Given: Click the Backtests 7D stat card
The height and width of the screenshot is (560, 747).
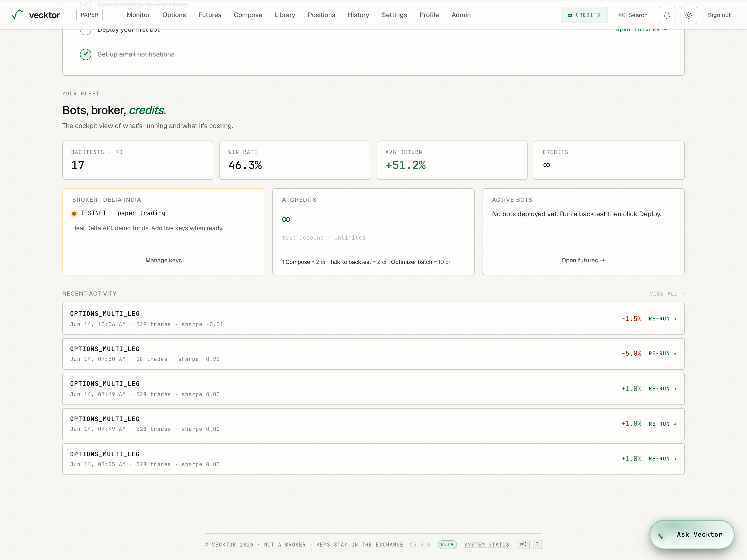Looking at the screenshot, I should point(137,160).
